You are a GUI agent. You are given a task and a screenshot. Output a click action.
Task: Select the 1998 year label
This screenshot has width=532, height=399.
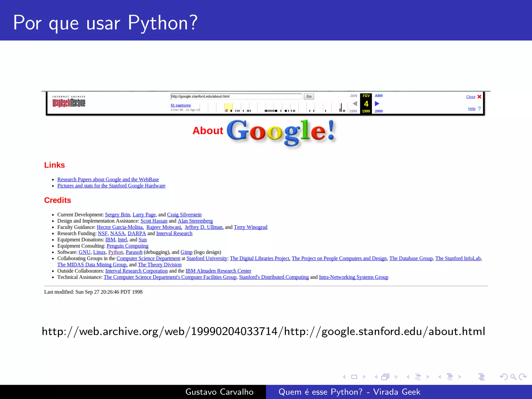(x=353, y=111)
